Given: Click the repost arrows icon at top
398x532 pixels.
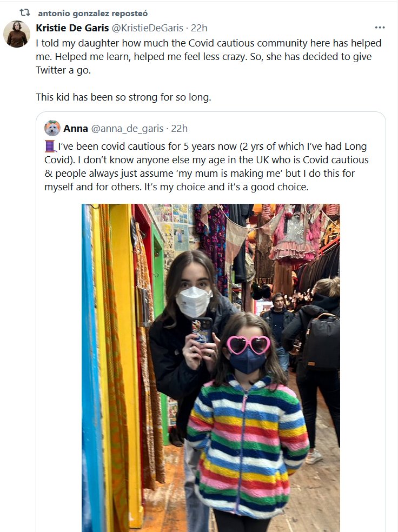Looking at the screenshot, I should (25, 12).
